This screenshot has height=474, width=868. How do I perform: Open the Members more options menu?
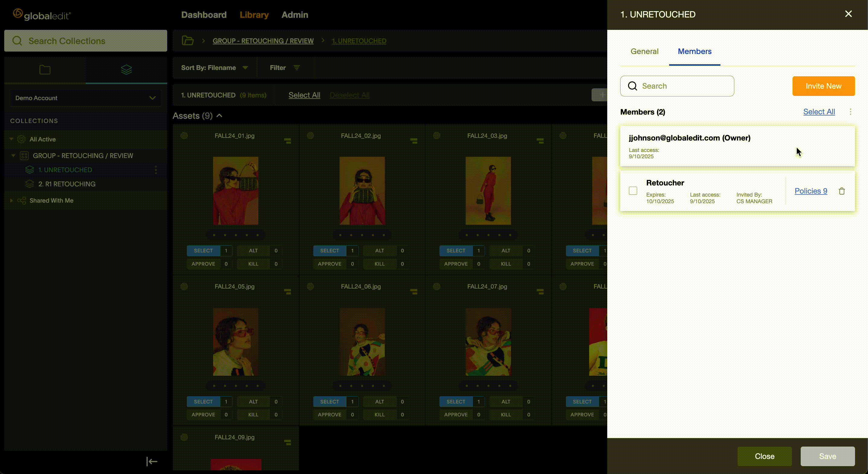pyautogui.click(x=850, y=112)
